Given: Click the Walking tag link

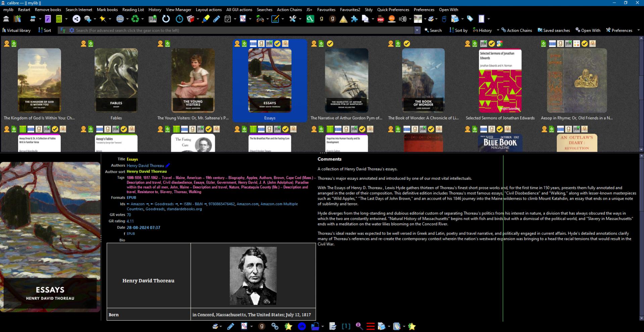Looking at the screenshot, I should point(195,192).
